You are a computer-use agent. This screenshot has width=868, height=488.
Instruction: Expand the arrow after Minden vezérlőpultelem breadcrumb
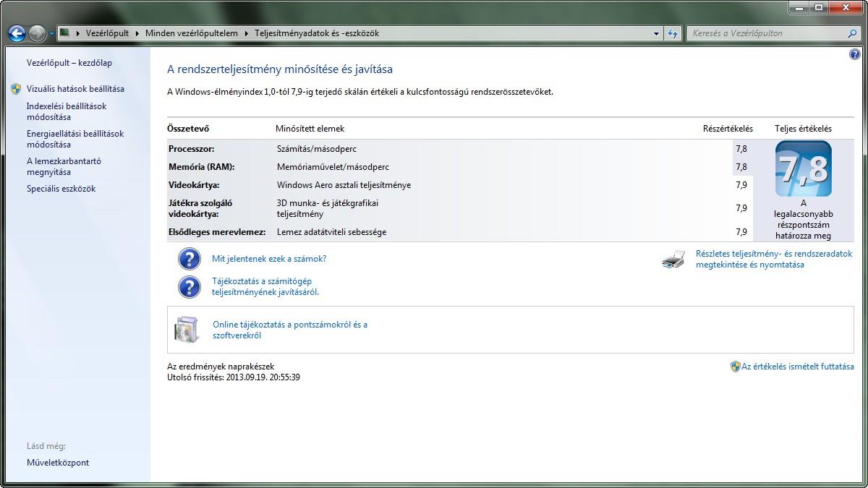tap(246, 33)
